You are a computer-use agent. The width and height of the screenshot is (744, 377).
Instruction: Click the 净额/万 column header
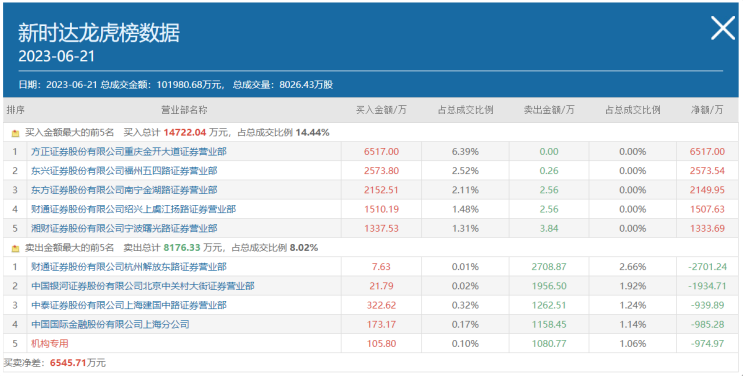click(707, 110)
